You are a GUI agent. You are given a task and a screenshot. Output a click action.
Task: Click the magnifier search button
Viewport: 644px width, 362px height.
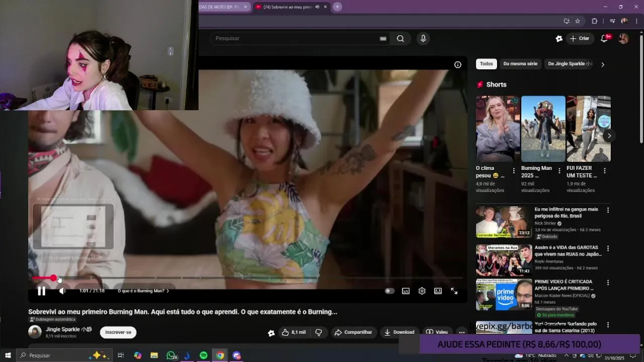400,38
